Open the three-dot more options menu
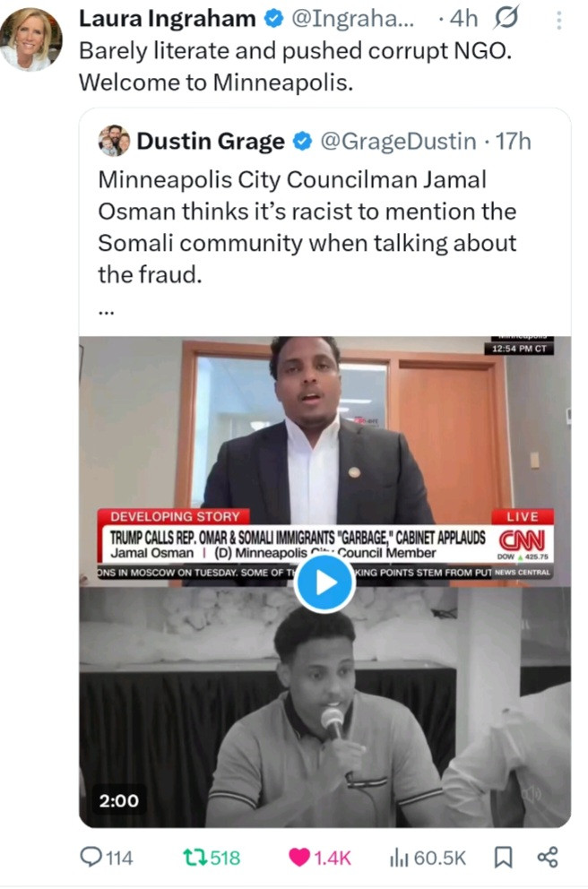This screenshot has width=588, height=889. 559,21
